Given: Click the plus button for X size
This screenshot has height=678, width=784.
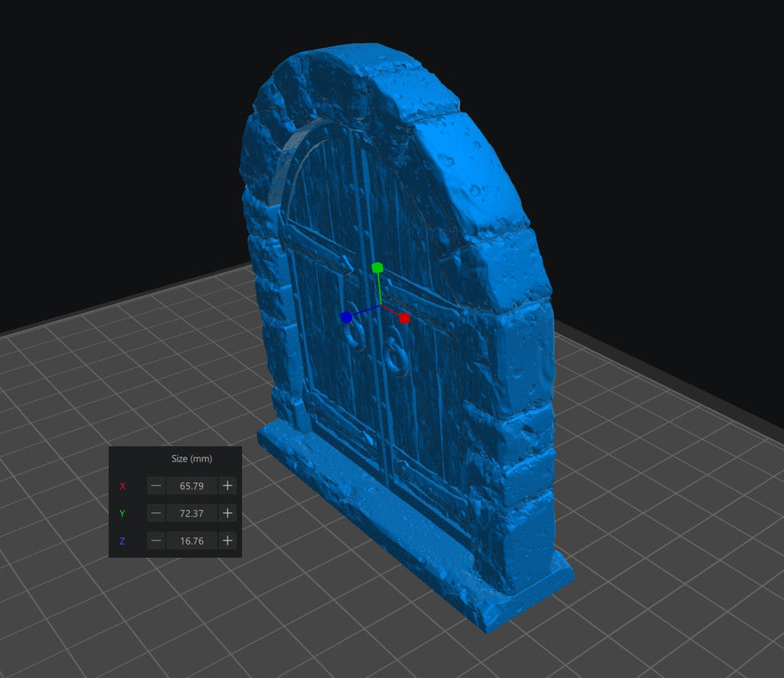Looking at the screenshot, I should pos(227,485).
